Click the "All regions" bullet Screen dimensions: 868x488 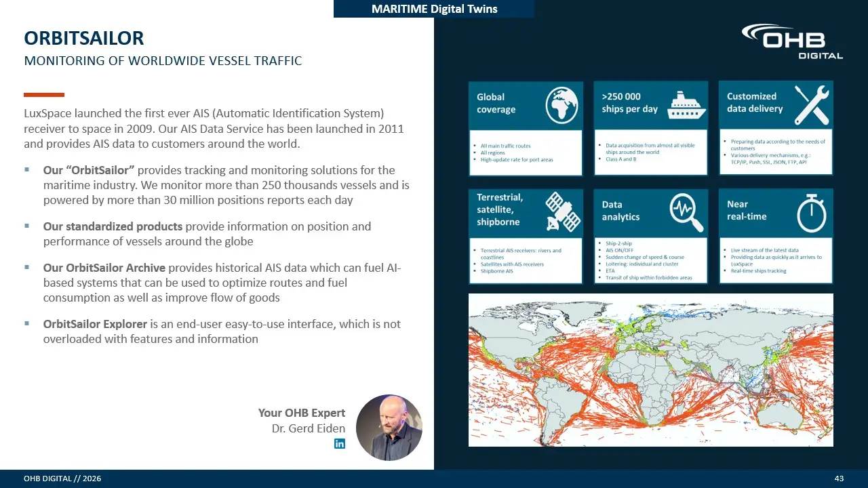pyautogui.click(x=493, y=152)
